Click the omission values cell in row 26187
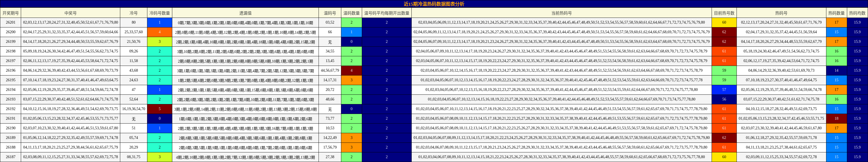The image size is (868, 162). pos(245,157)
